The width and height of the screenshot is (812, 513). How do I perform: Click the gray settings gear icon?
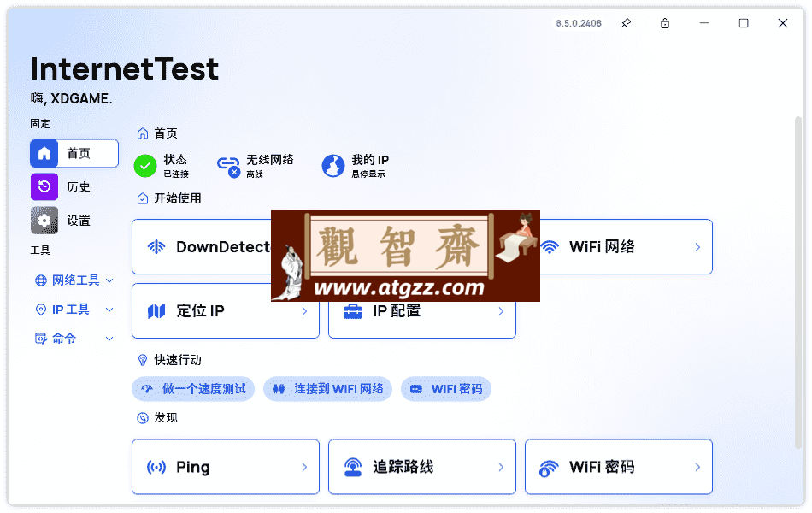coord(44,221)
